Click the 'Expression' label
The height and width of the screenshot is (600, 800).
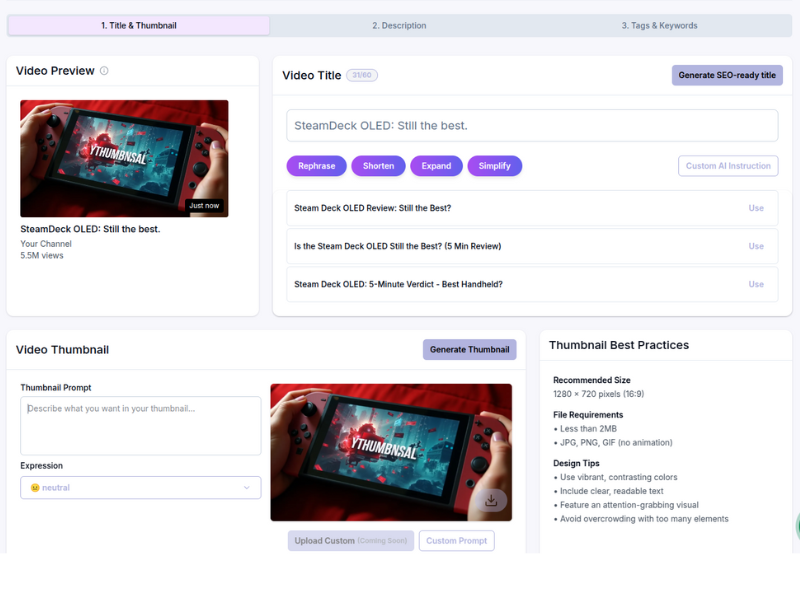41,466
